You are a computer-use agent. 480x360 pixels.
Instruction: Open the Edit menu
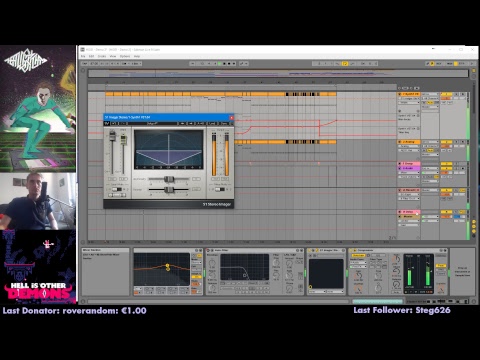(x=91, y=56)
